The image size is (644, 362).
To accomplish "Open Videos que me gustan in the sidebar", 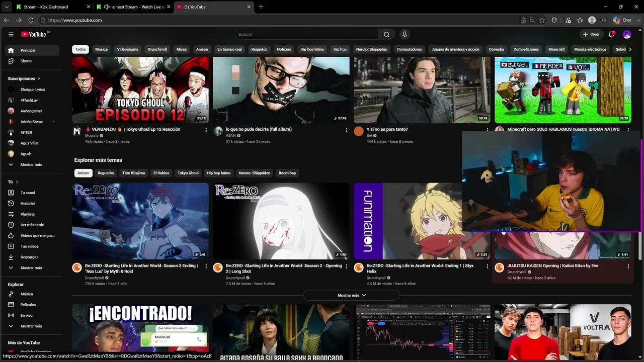I will 32,236.
